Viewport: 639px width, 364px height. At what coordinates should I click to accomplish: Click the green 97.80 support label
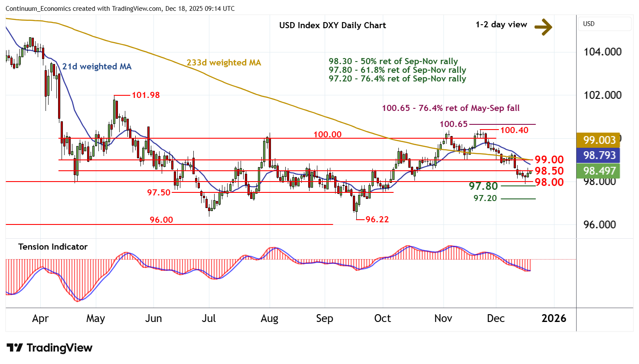483,186
